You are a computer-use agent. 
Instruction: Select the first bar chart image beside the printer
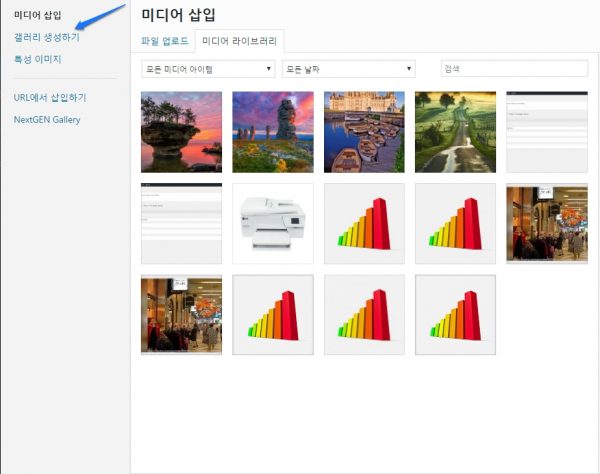click(x=364, y=223)
